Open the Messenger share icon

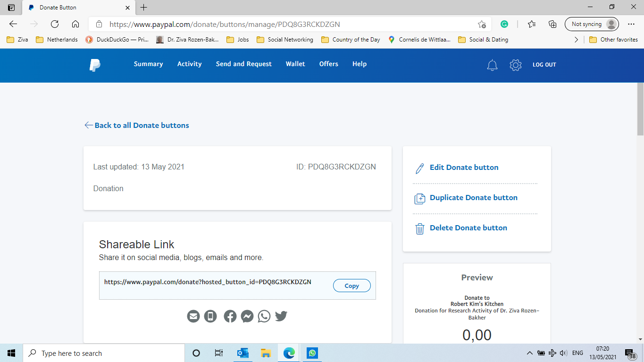247,316
